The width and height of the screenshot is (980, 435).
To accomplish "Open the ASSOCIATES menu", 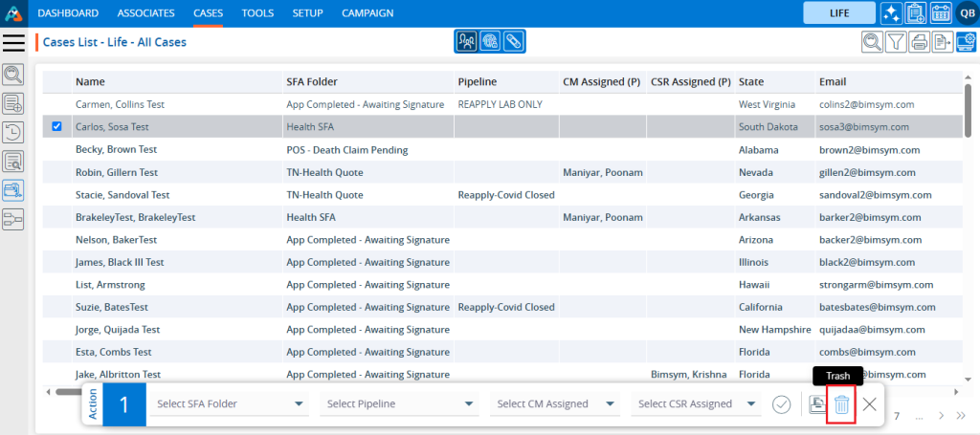I will click(145, 13).
